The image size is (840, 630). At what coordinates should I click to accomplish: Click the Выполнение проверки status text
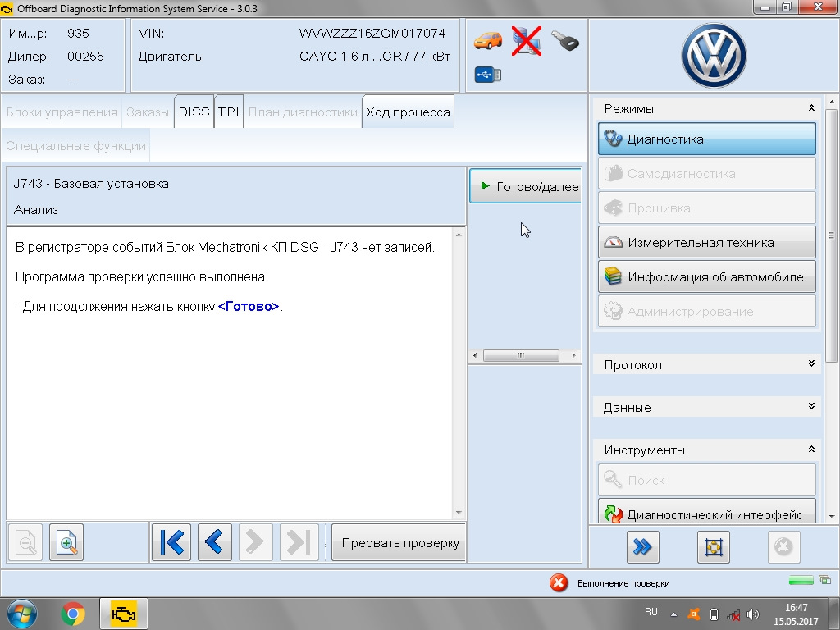623,583
